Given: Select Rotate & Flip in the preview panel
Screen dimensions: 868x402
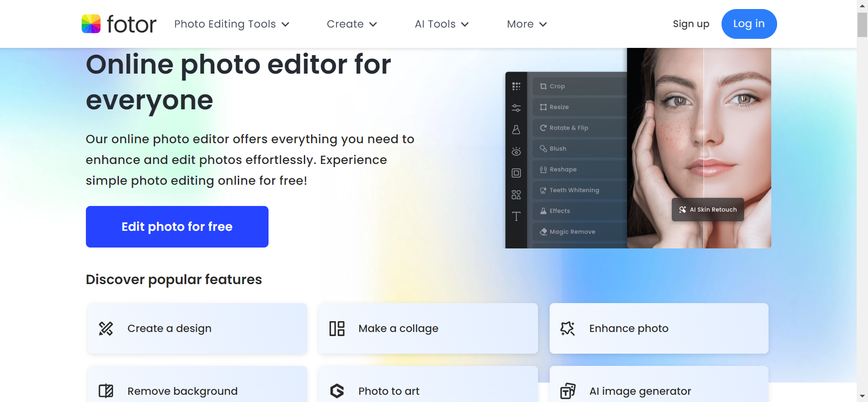Looking at the screenshot, I should (580, 128).
